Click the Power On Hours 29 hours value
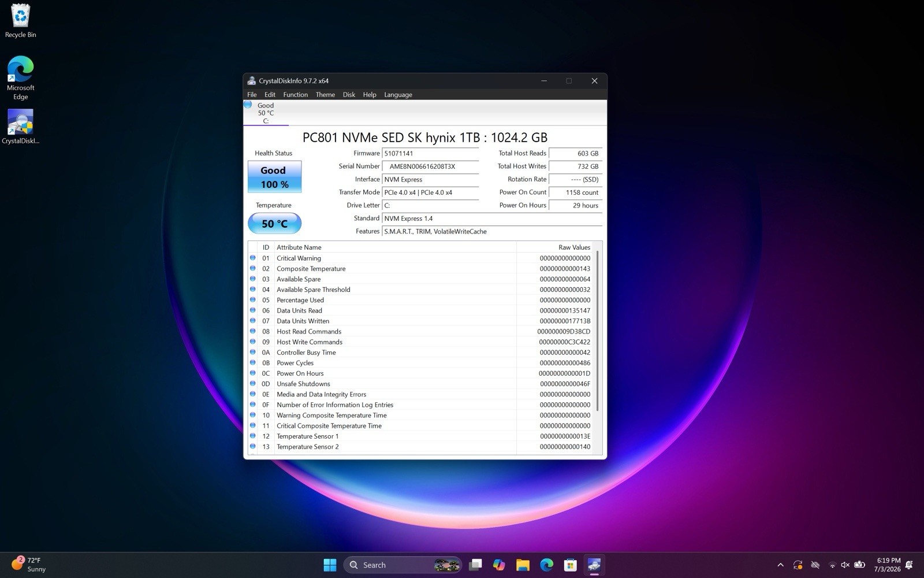 [575, 205]
